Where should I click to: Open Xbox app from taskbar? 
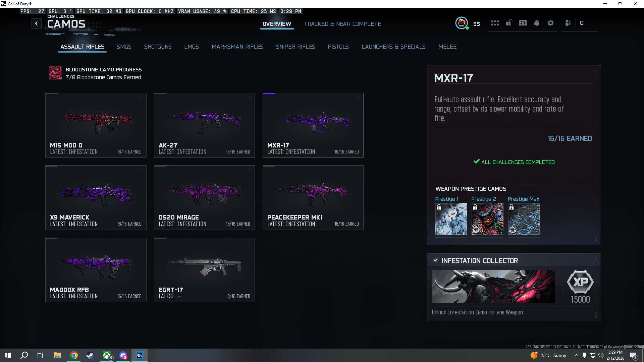[x=107, y=355]
